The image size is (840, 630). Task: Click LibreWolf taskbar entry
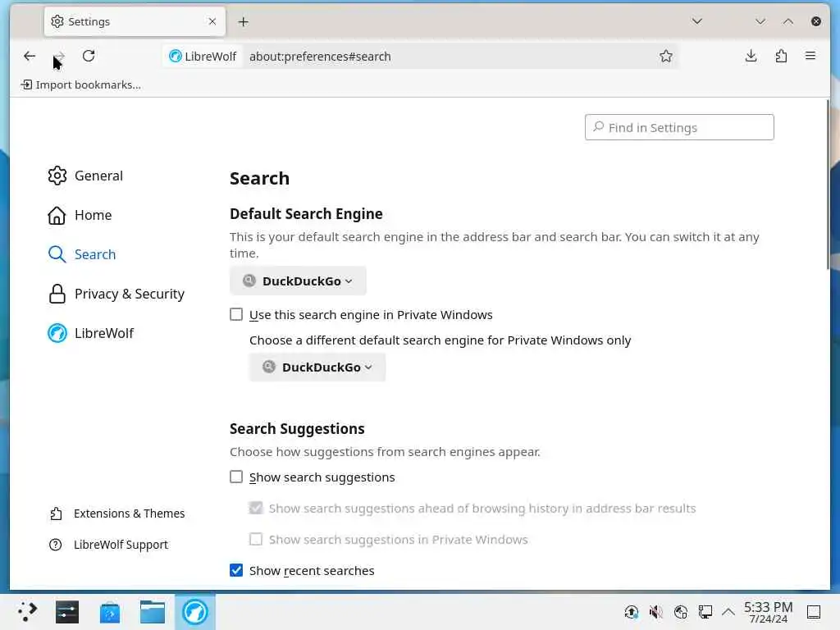tap(195, 612)
